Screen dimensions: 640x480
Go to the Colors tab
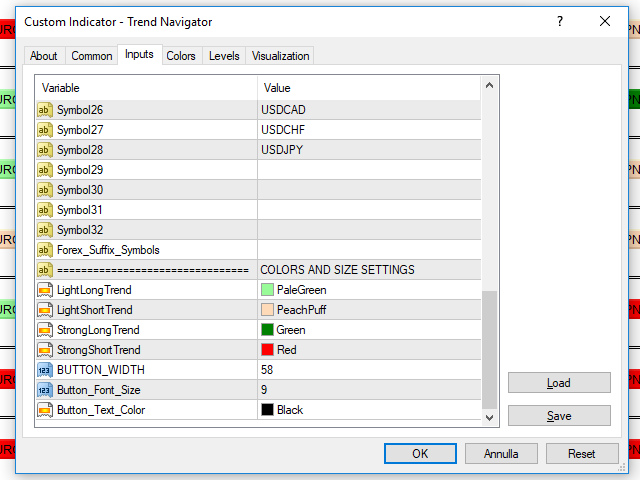pos(181,56)
